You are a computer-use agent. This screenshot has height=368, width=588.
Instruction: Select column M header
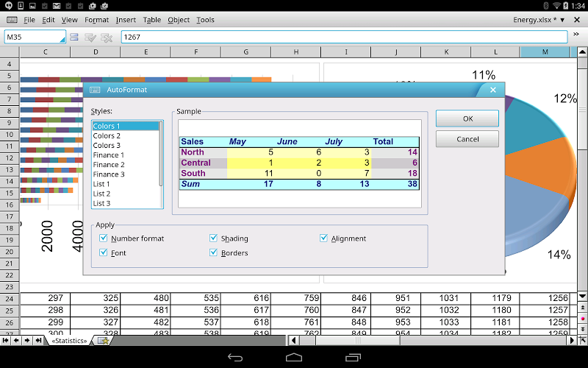(x=545, y=52)
